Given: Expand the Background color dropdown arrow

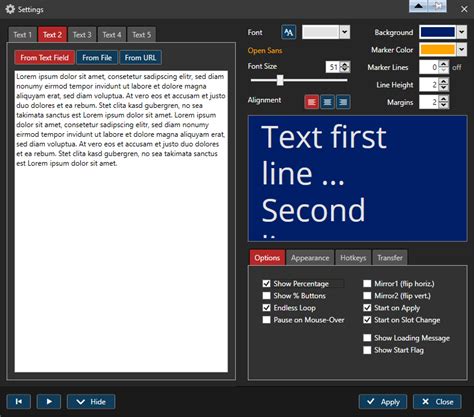Looking at the screenshot, I should click(x=462, y=32).
